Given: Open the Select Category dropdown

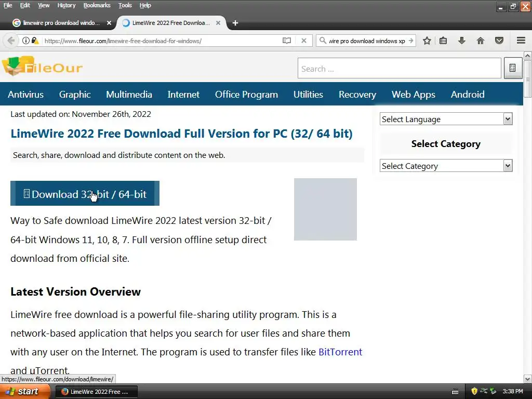Looking at the screenshot, I should point(446,166).
